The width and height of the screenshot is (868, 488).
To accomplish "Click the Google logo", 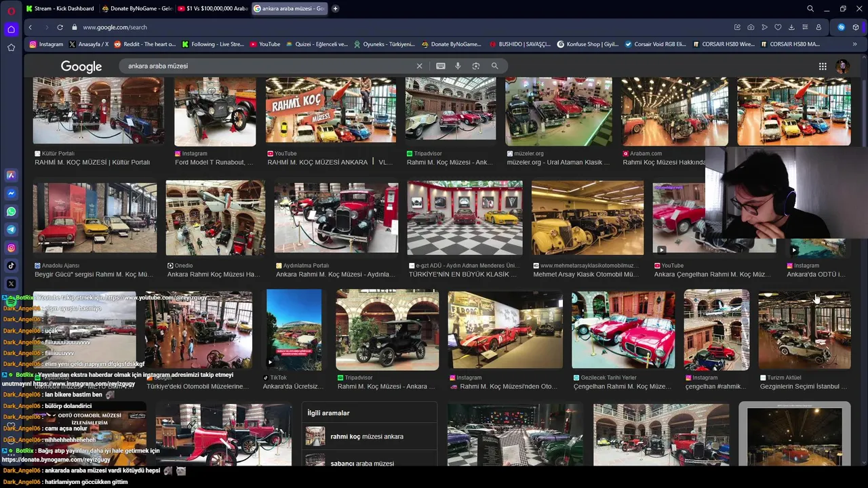I will (81, 66).
